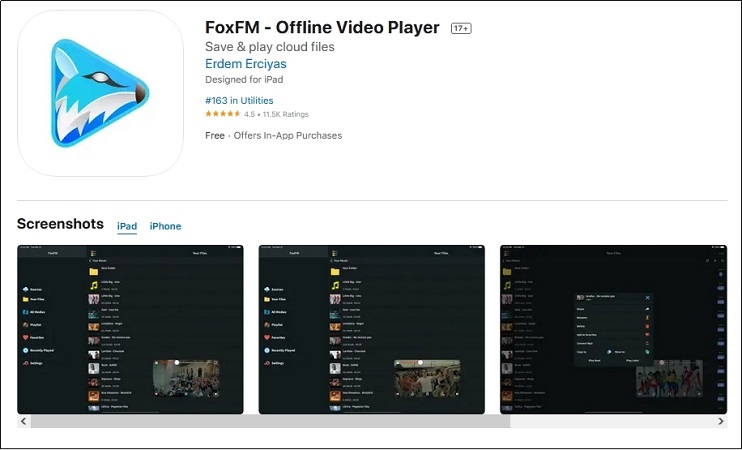
Task: Open the #163 in Utilities ranking link
Action: tap(239, 100)
